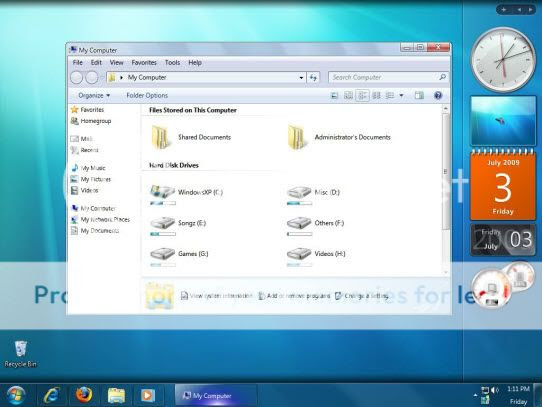Launch Internet Explorer from taskbar
This screenshot has width=542, height=407.
(52, 395)
